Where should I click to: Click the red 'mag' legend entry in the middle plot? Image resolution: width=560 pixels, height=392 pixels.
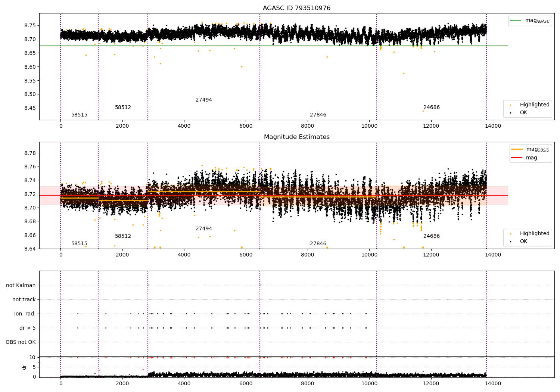click(524, 158)
